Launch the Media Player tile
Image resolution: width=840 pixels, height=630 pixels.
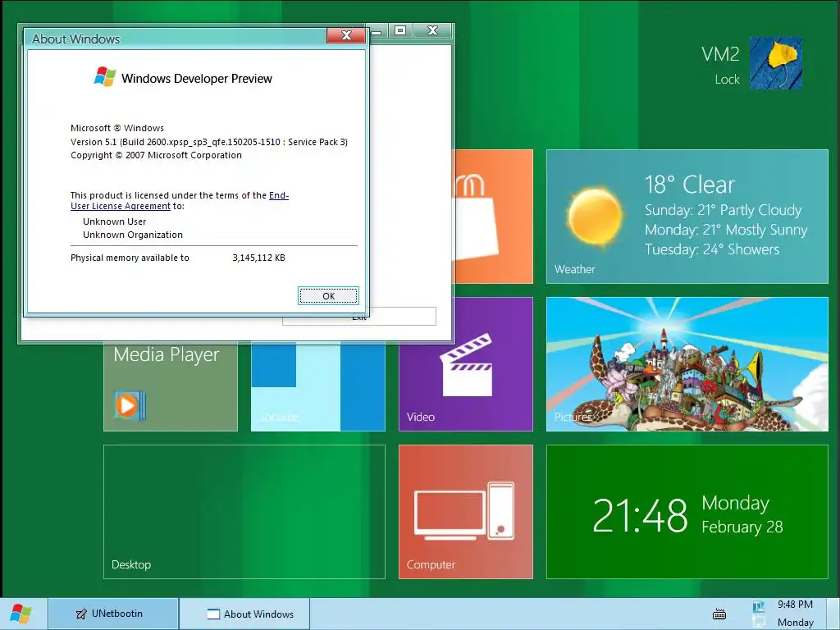171,386
